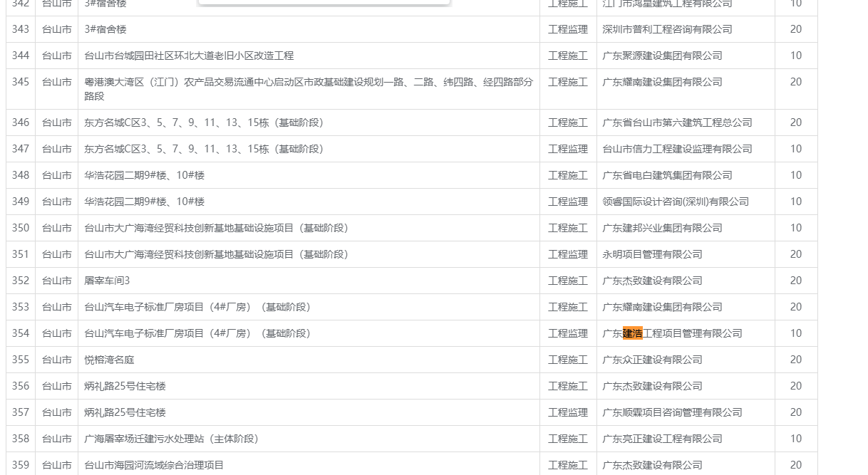
Task: Click the 粤港澳大湾区（江门）农产品交易流通中心 project cell
Action: (x=308, y=89)
